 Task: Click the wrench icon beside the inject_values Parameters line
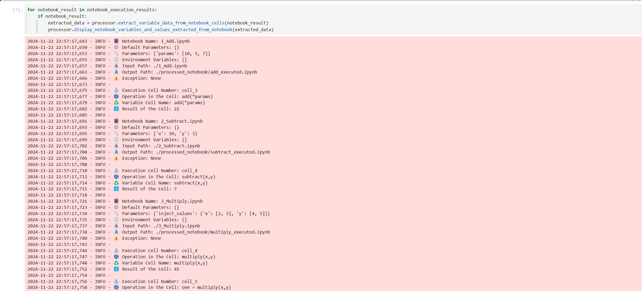click(116, 213)
